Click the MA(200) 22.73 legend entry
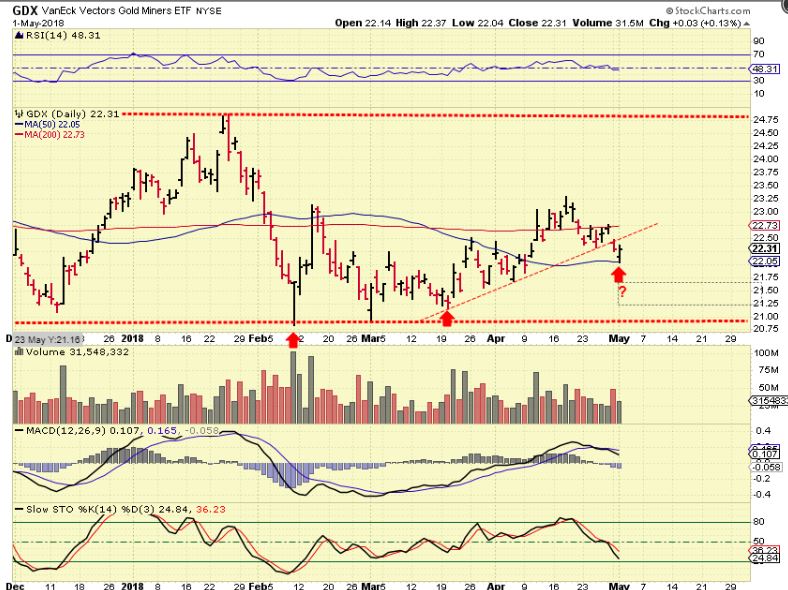Screen dimensions: 788x590 click(50, 134)
